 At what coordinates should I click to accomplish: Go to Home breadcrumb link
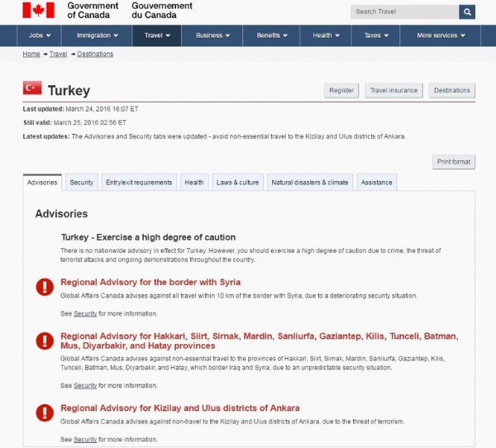31,54
